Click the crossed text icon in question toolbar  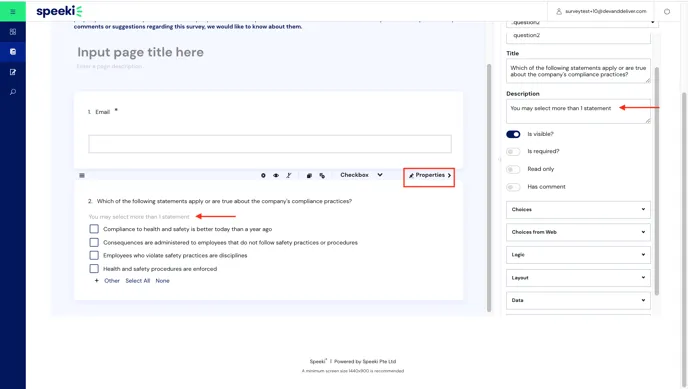(x=289, y=175)
